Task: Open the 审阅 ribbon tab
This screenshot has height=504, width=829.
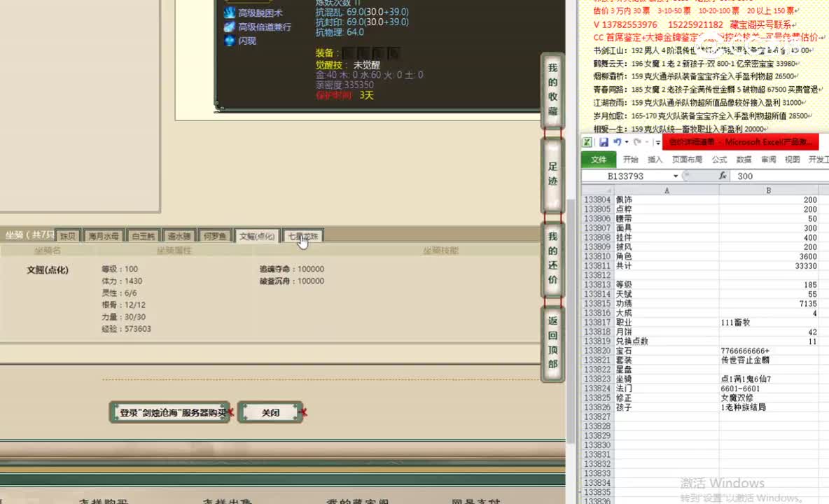Action: (x=768, y=160)
